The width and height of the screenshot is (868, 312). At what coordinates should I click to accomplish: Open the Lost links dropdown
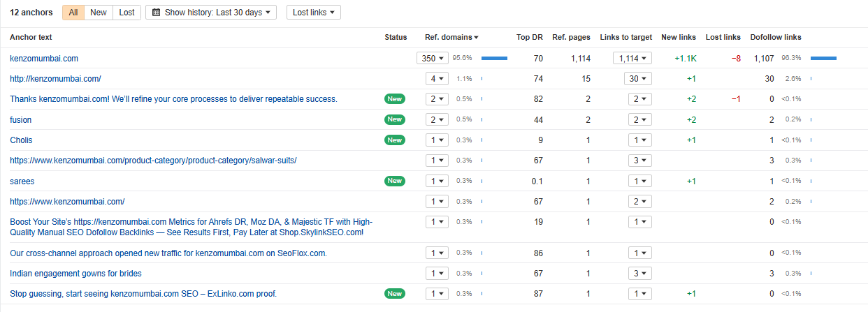pyautogui.click(x=313, y=13)
